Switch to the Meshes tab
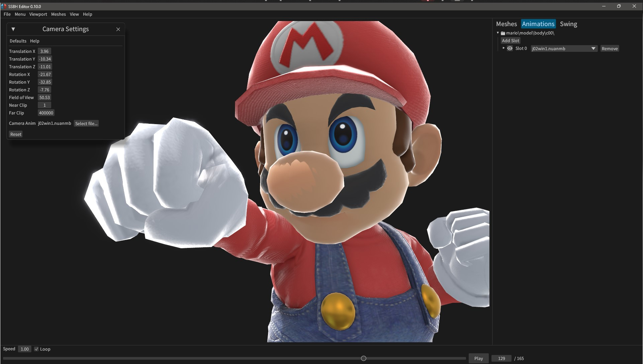The height and width of the screenshot is (364, 643). pyautogui.click(x=507, y=24)
